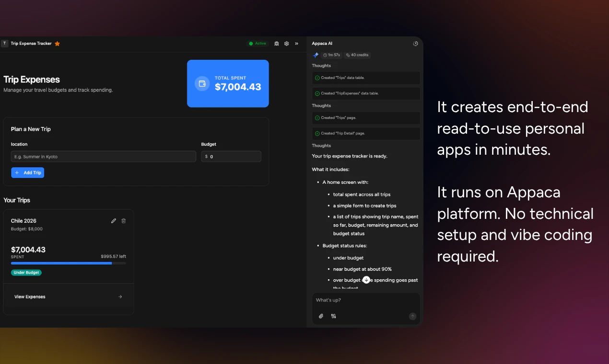The image size is (609, 364).
Task: Open the Trip Expense Tracker title menu
Action: pos(31,43)
